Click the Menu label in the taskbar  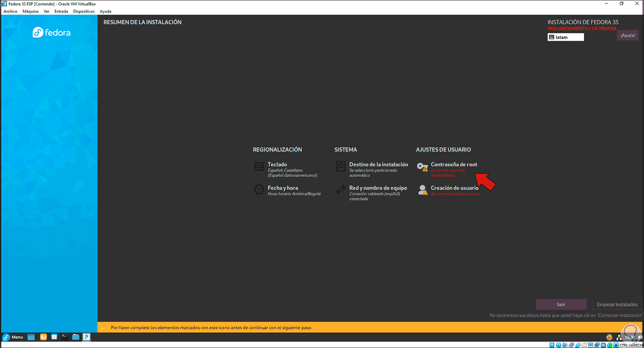[x=17, y=337]
